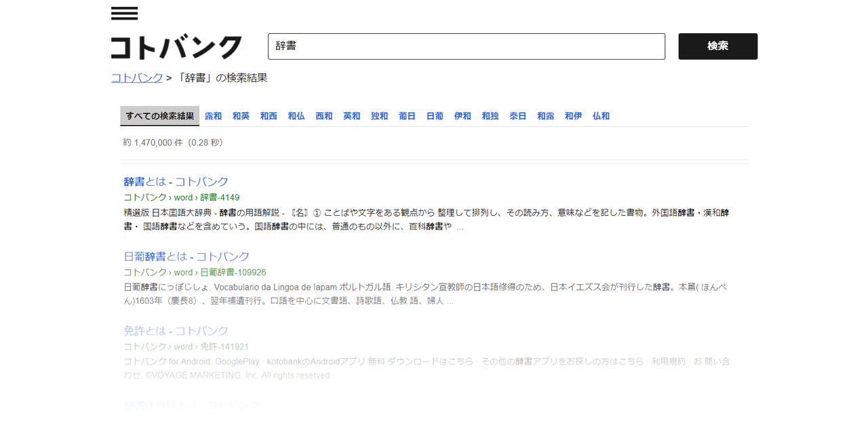Switch to the 和仏 tab

tap(296, 116)
